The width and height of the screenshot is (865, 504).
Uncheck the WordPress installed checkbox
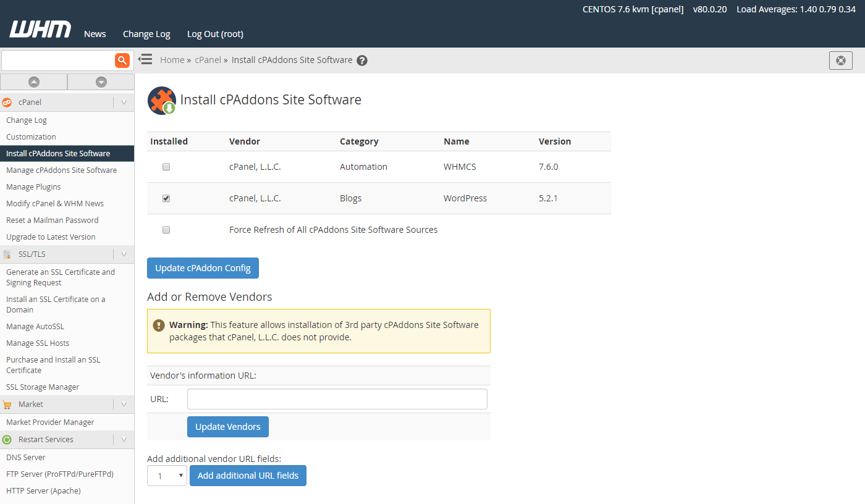[166, 198]
